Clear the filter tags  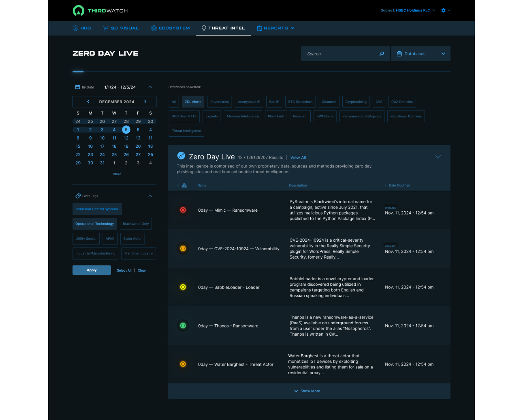pos(142,271)
